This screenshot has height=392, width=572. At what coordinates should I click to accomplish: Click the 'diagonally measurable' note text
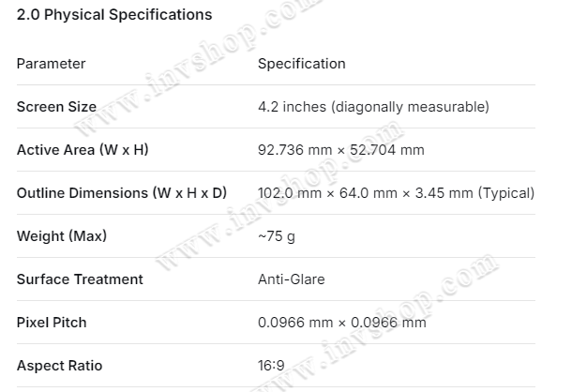click(x=409, y=107)
